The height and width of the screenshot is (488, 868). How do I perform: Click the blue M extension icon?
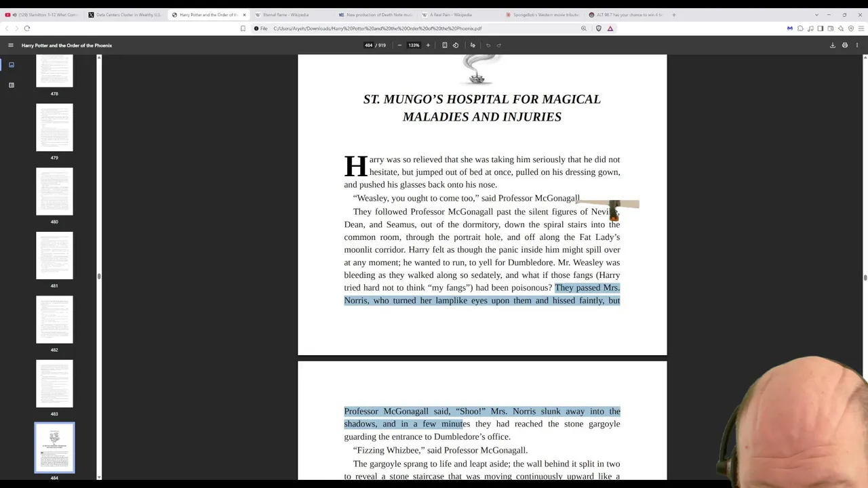[790, 28]
